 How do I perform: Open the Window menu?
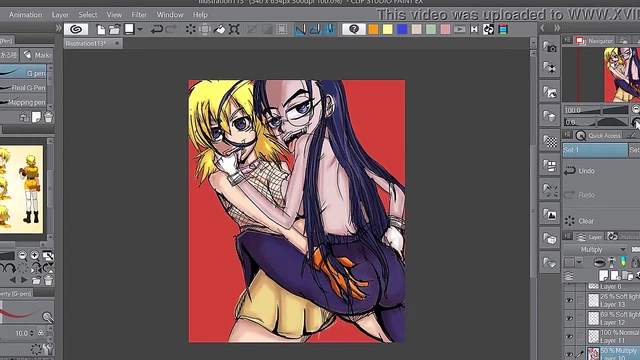(x=170, y=15)
